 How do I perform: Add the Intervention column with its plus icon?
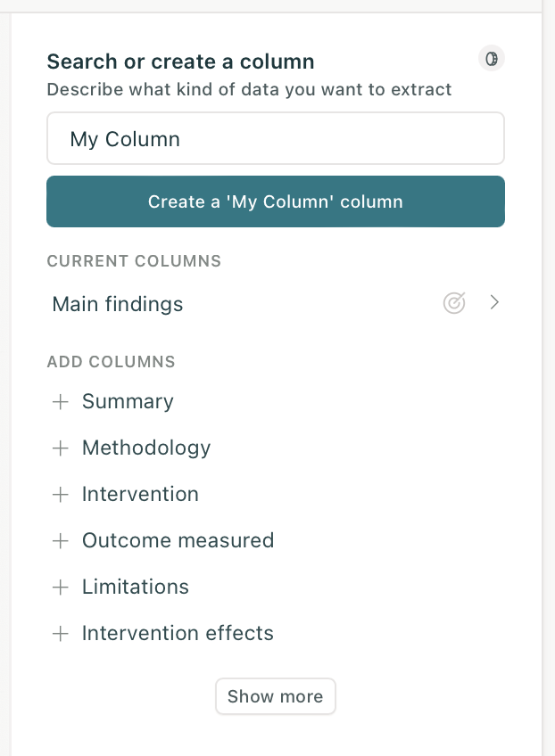pos(61,495)
